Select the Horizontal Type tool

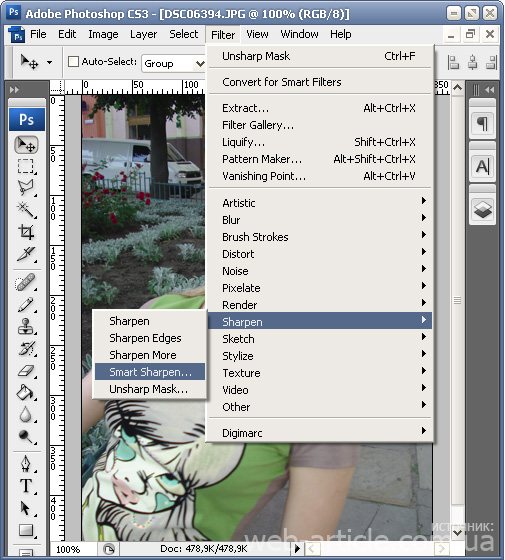coord(26,486)
